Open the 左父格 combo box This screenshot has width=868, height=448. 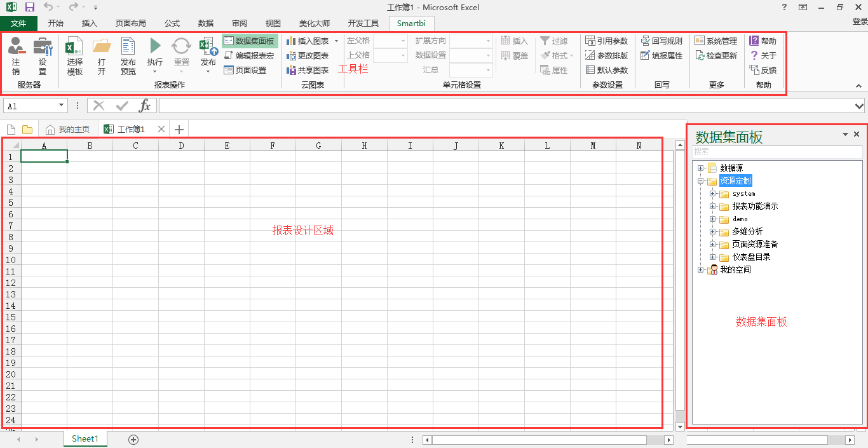[390, 41]
